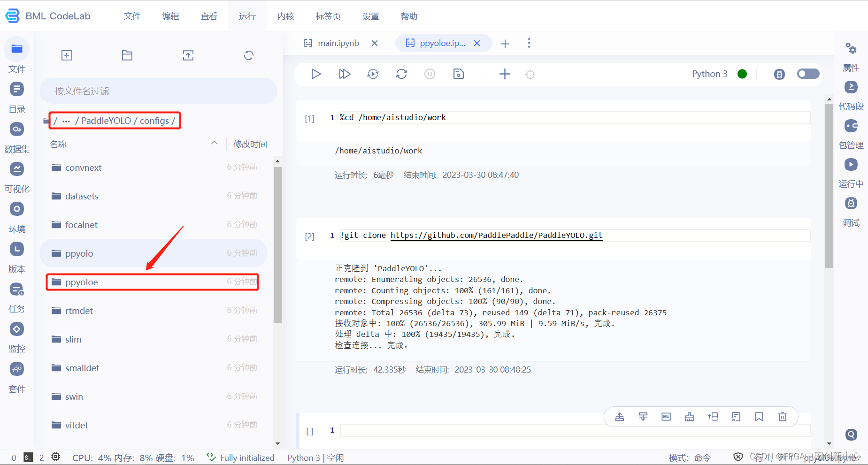Open the 监控 monitoring panel
Image resolution: width=868 pixels, height=465 pixels.
pyautogui.click(x=17, y=337)
